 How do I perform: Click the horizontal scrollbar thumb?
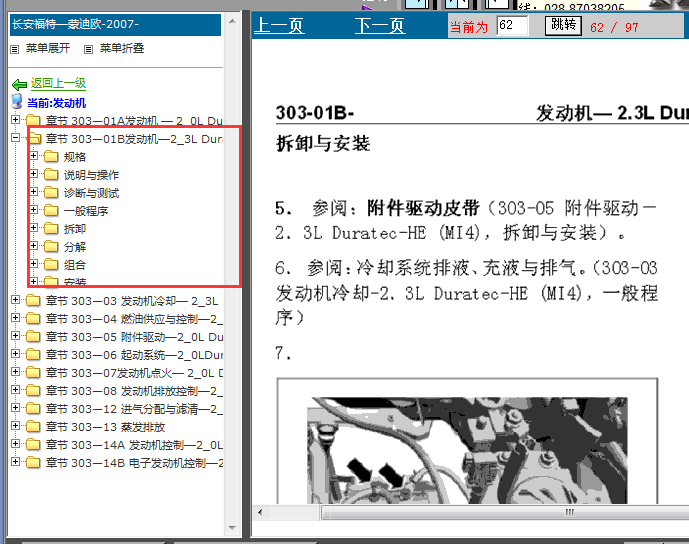[505, 512]
